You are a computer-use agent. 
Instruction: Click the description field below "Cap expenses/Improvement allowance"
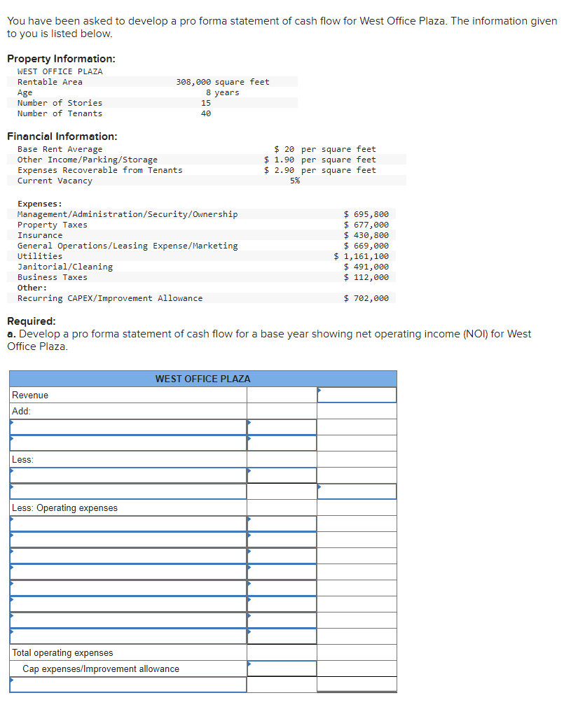[126, 685]
